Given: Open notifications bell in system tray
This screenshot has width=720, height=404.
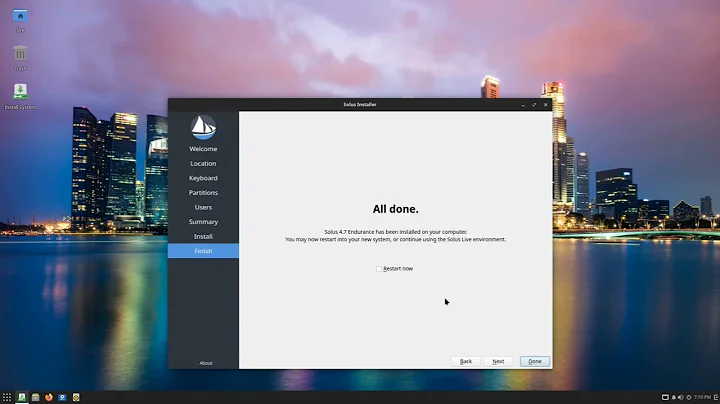Looking at the screenshot, I should click(674, 397).
